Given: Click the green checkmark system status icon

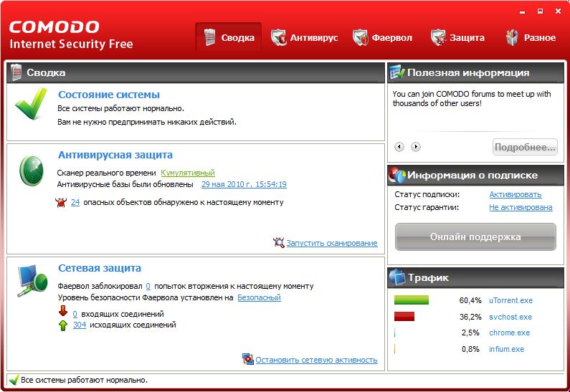Looking at the screenshot, I should (31, 105).
